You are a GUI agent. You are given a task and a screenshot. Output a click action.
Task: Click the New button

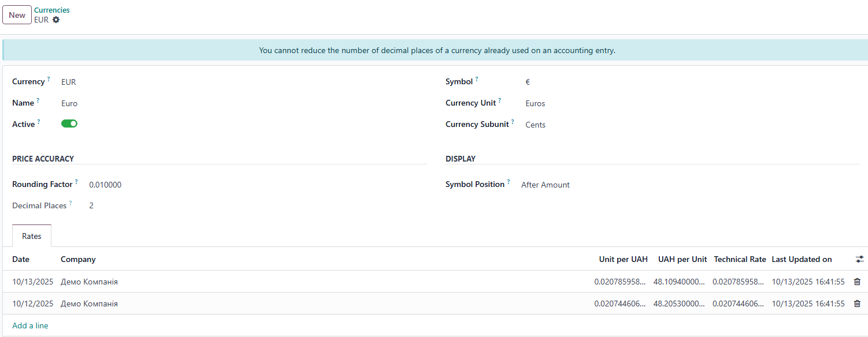click(x=17, y=15)
